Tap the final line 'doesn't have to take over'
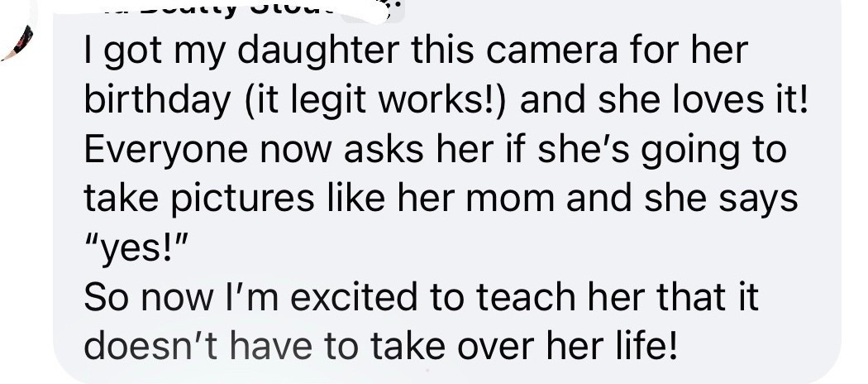Image resolution: width=868 pixels, height=384 pixels. tap(380, 346)
